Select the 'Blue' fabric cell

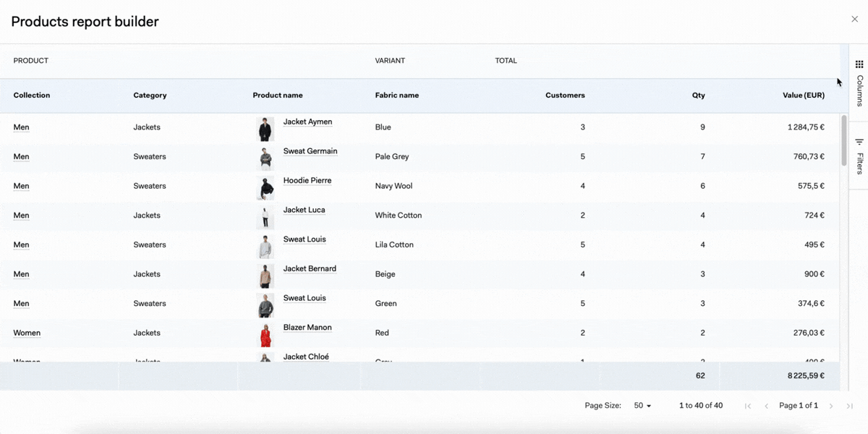coord(383,127)
